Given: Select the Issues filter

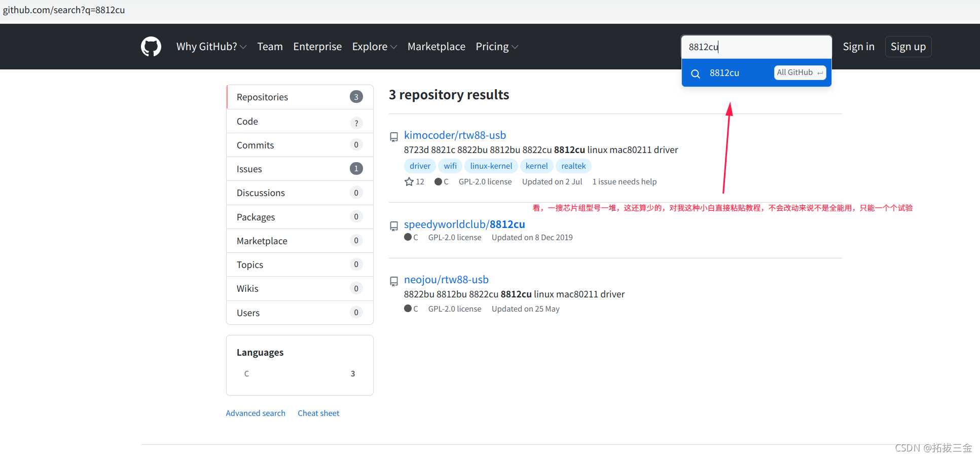Looking at the screenshot, I should click(x=300, y=169).
